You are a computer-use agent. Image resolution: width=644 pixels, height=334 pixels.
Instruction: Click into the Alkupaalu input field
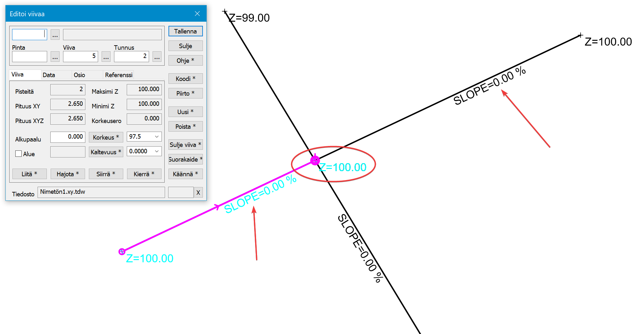[x=68, y=137]
